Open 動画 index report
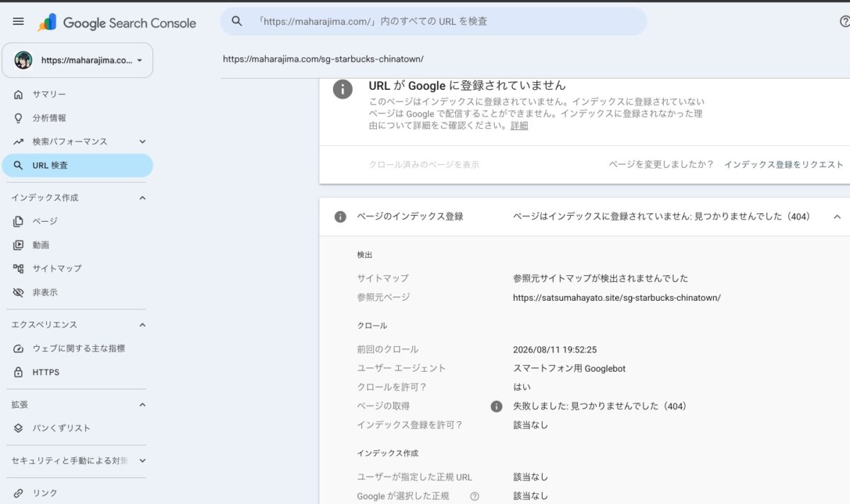Viewport: 850px width, 504px height. coord(76,245)
